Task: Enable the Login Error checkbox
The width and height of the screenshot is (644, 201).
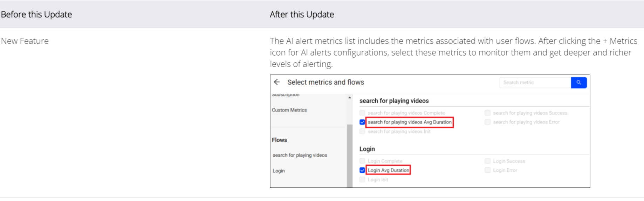Action: click(487, 170)
